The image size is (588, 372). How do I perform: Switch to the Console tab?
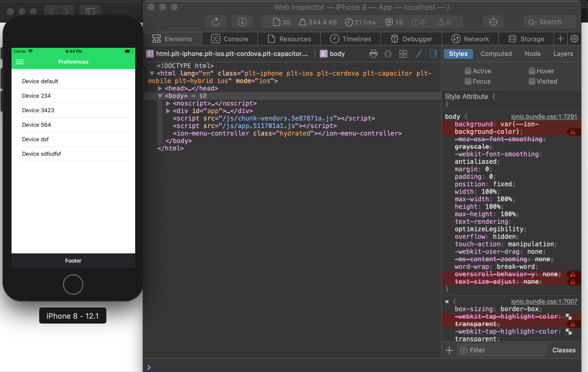[x=230, y=39]
